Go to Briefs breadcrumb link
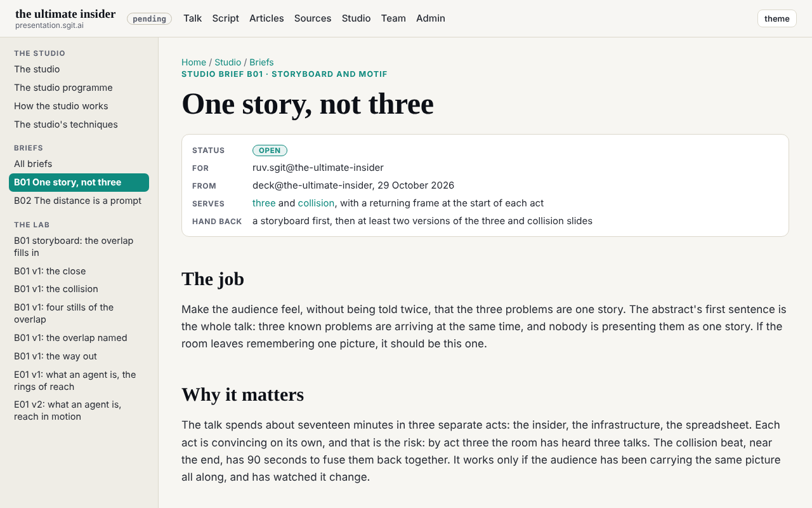This screenshot has width=812, height=508. [261, 62]
